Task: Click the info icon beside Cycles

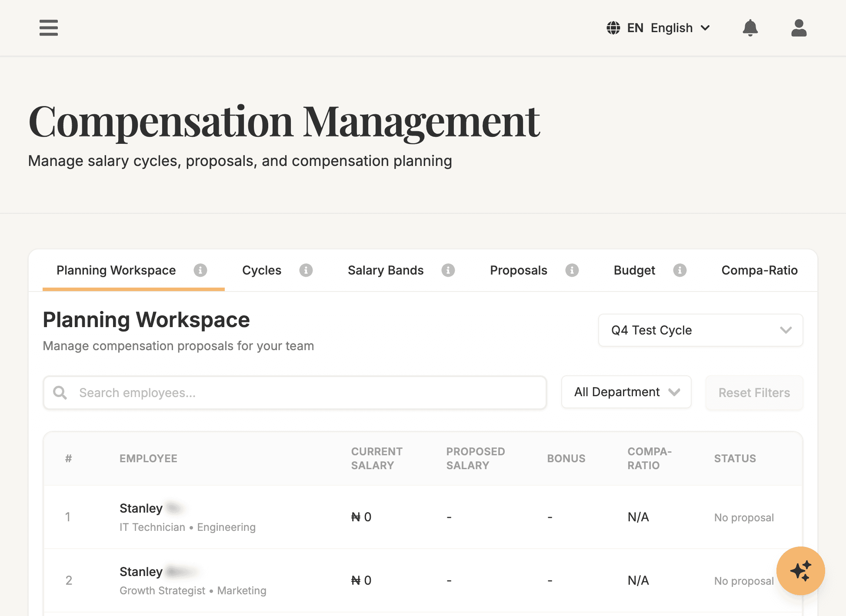Action: point(307,270)
